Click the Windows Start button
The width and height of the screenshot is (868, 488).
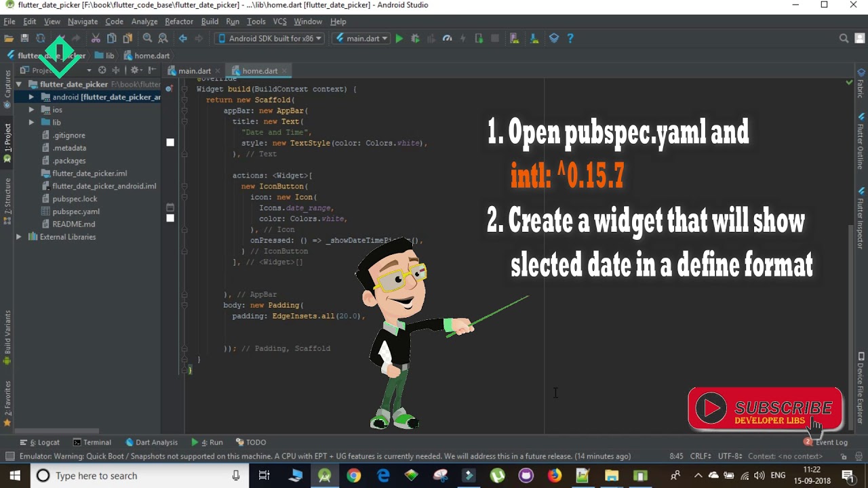click(14, 476)
